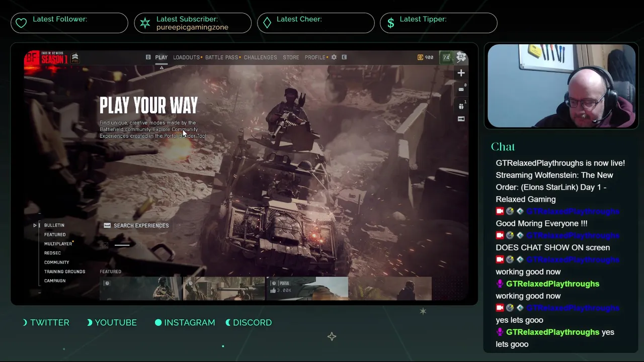Select FEATURED in the left menu
The width and height of the screenshot is (644, 362).
click(x=55, y=235)
